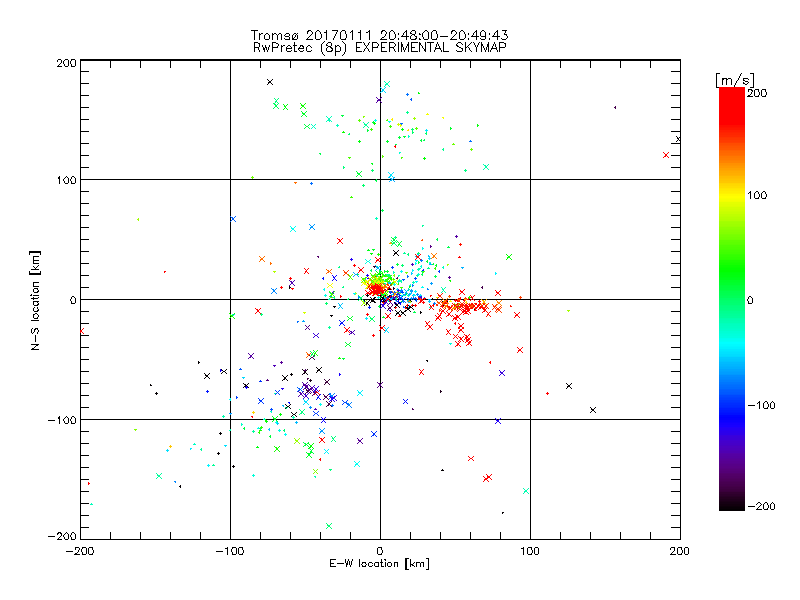
Task: Pick the blue band of the colorbar
Action: click(x=732, y=416)
